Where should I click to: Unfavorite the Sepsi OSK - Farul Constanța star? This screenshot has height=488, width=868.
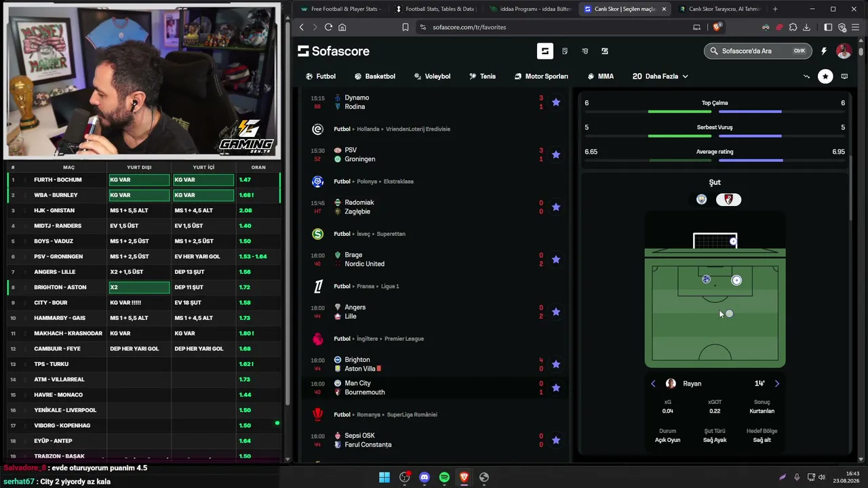point(556,440)
